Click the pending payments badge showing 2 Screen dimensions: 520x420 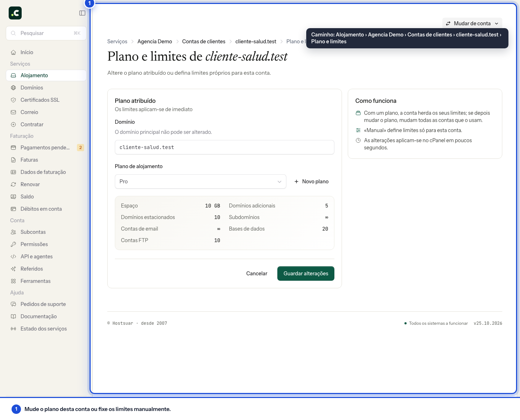(x=81, y=148)
